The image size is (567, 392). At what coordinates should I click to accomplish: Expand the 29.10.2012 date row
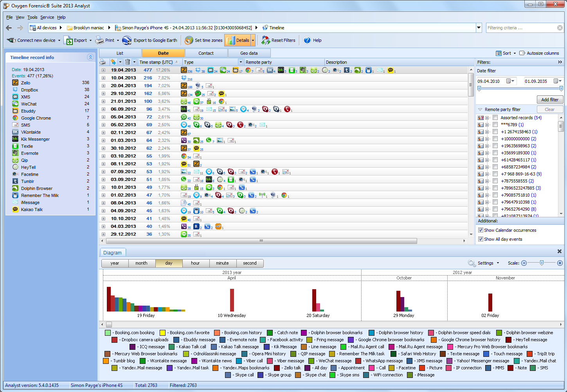click(x=103, y=93)
